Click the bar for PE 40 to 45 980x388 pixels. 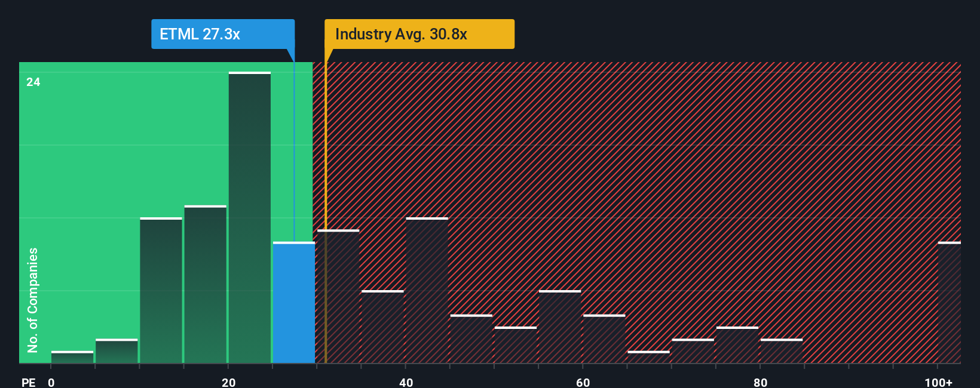coord(427,291)
